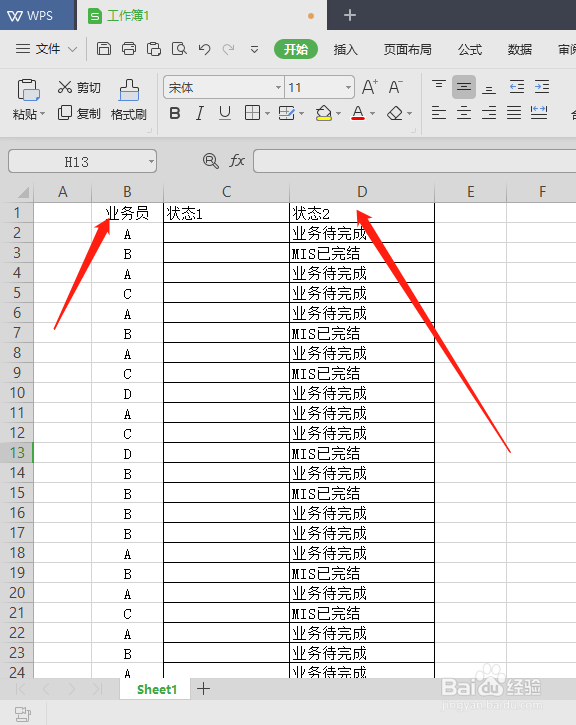The image size is (576, 725).
Task: Click the Save icon in quick toolbar
Action: pos(104,49)
